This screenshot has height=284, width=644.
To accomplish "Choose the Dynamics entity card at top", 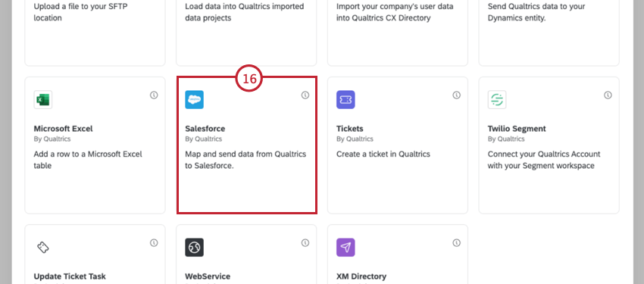I will pos(549,33).
